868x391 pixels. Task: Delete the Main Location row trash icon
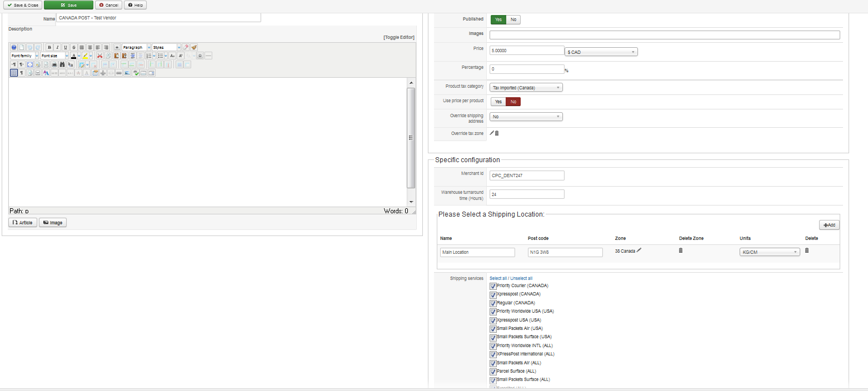(807, 250)
